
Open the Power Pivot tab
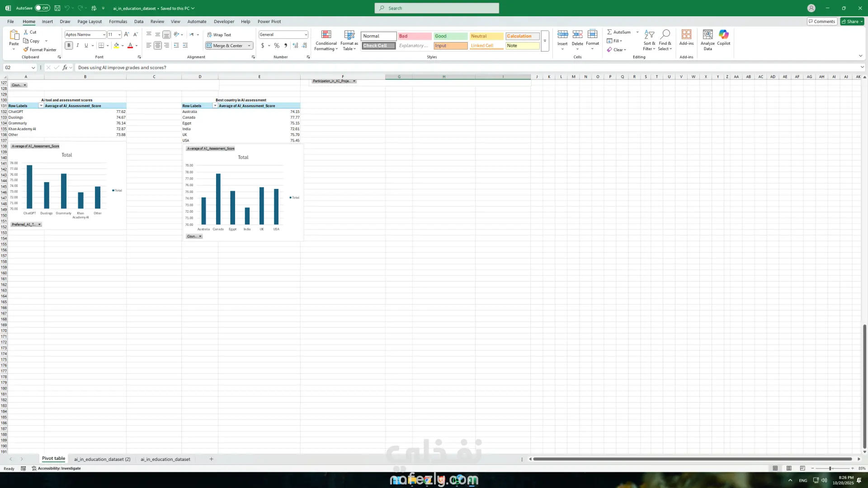(x=269, y=22)
